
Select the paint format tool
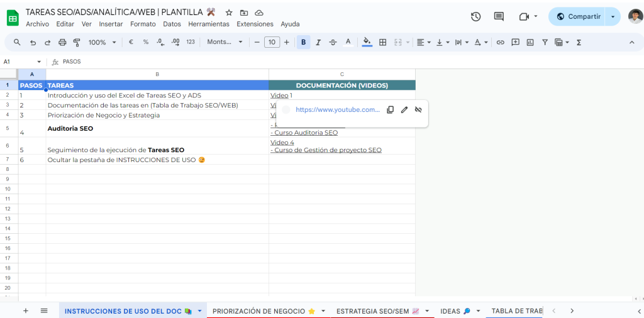[77, 42]
